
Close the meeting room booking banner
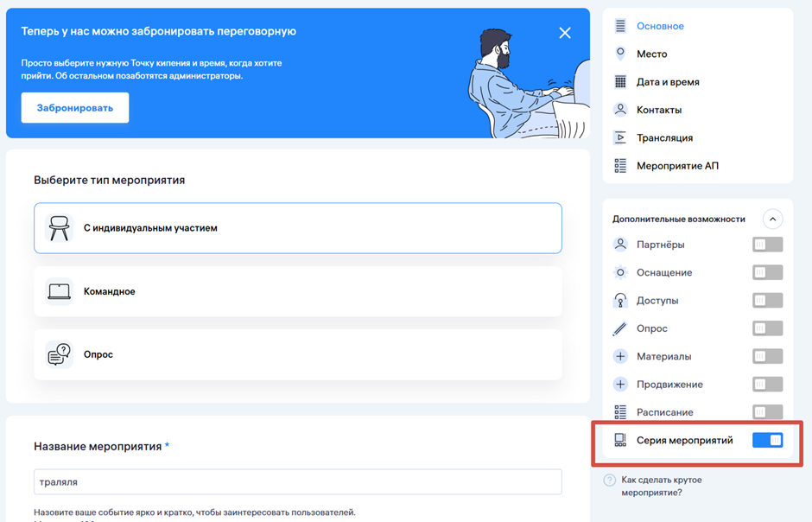click(565, 33)
